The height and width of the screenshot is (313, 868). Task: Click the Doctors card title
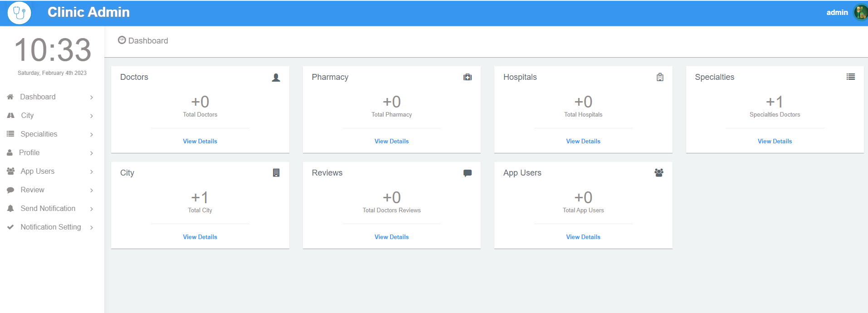(x=134, y=77)
